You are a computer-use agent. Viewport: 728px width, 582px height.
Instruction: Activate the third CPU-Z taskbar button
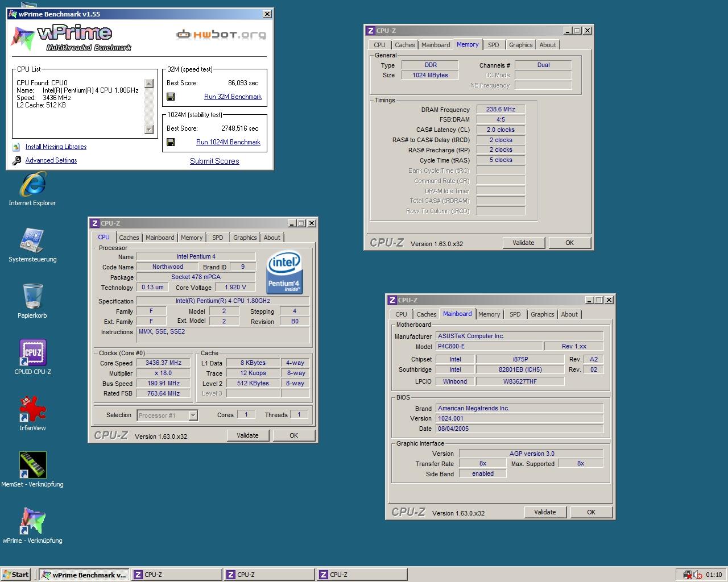point(362,575)
